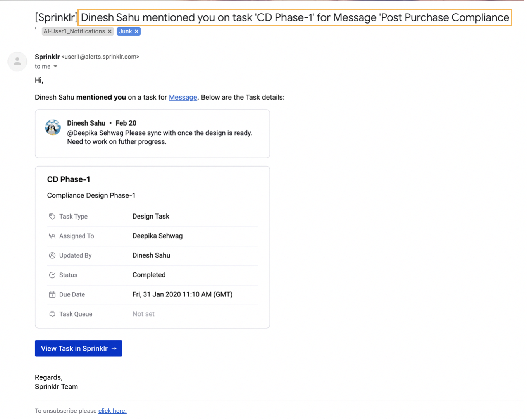The image size is (527, 420).
Task: Click the Updated By person icon
Action: 52,255
